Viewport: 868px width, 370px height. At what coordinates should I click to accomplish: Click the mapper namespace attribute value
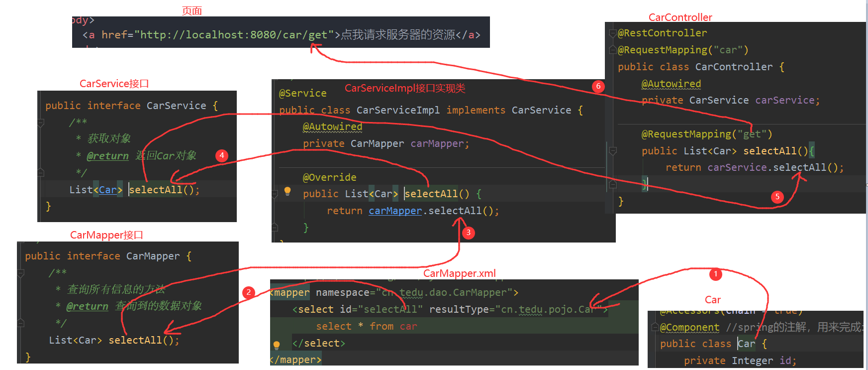pyautogui.click(x=444, y=292)
